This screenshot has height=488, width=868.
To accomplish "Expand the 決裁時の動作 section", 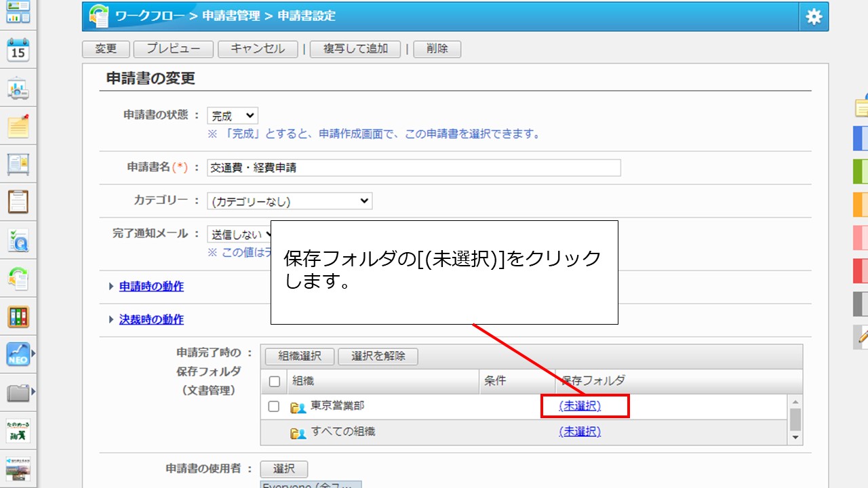I will click(x=151, y=320).
